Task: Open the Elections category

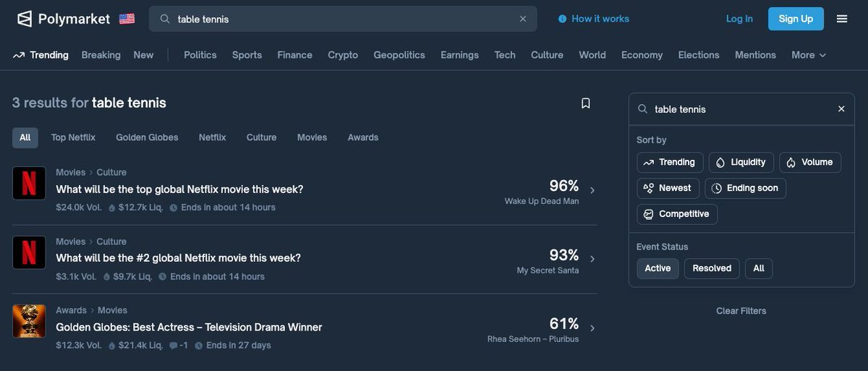Action: (x=699, y=55)
